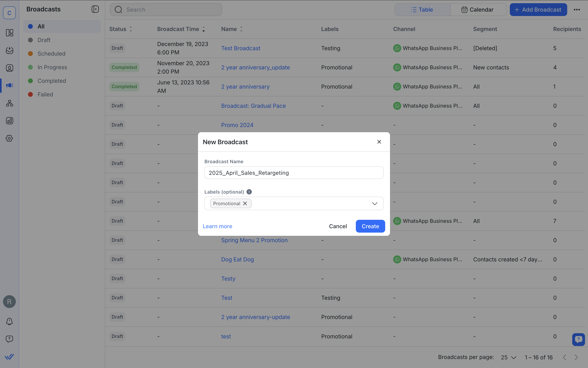Open the Workflows icon in left sidebar
The image size is (588, 368).
[x=9, y=103]
